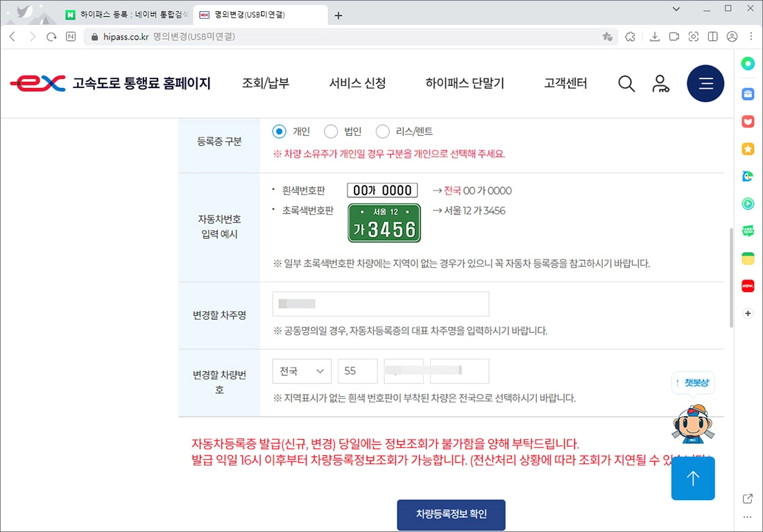Click the 차량등록정보 확인 button
Image resolution: width=763 pixels, height=532 pixels.
click(451, 515)
